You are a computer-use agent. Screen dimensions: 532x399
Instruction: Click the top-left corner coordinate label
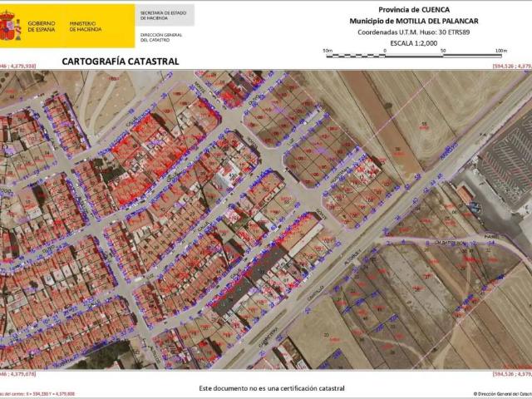[17, 66]
